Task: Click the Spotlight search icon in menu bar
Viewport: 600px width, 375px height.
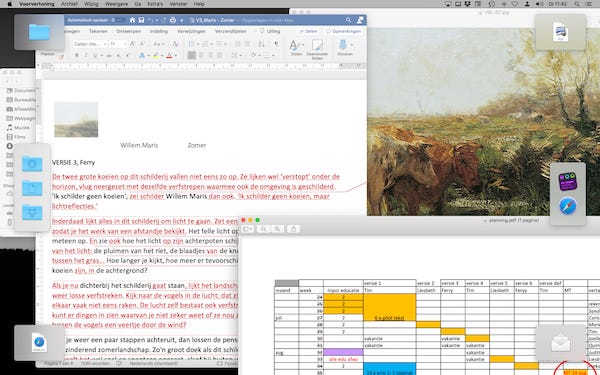Action: point(577,4)
